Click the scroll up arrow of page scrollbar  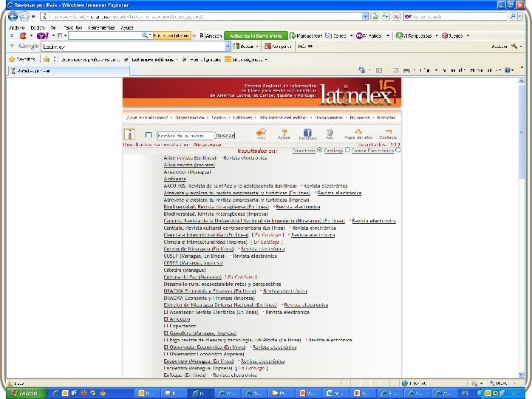click(522, 81)
